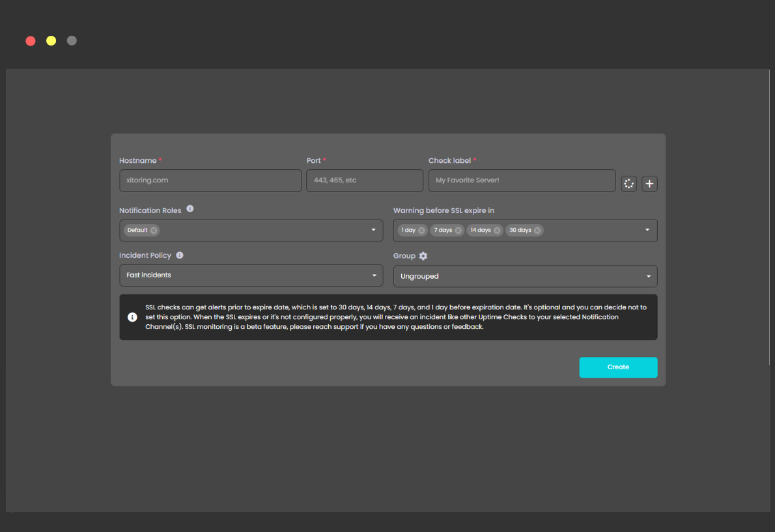The height and width of the screenshot is (532, 775).
Task: Click the info icon in the SSL notice
Action: pos(132,317)
